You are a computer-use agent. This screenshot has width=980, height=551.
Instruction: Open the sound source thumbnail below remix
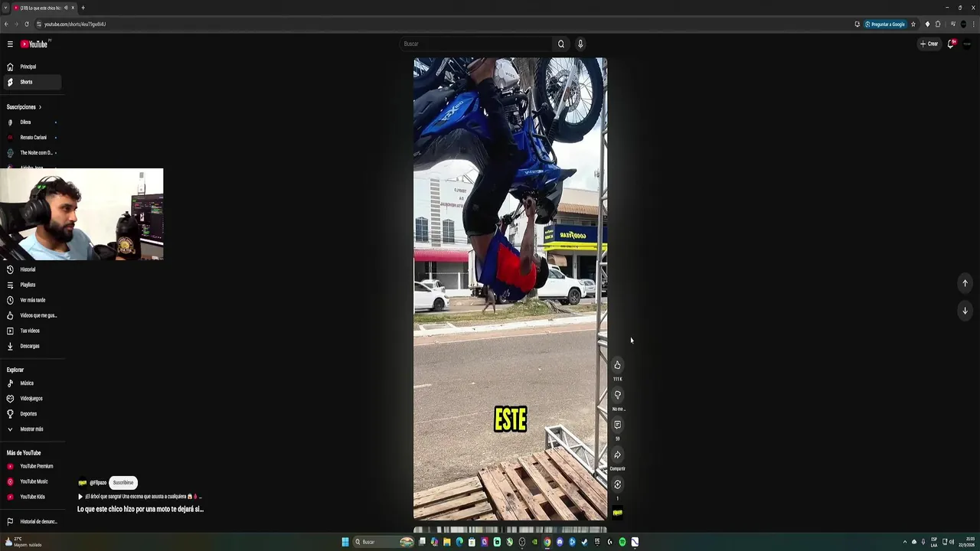(618, 512)
